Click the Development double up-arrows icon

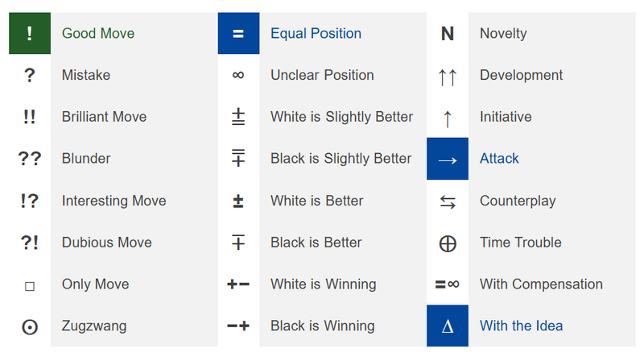(x=448, y=76)
